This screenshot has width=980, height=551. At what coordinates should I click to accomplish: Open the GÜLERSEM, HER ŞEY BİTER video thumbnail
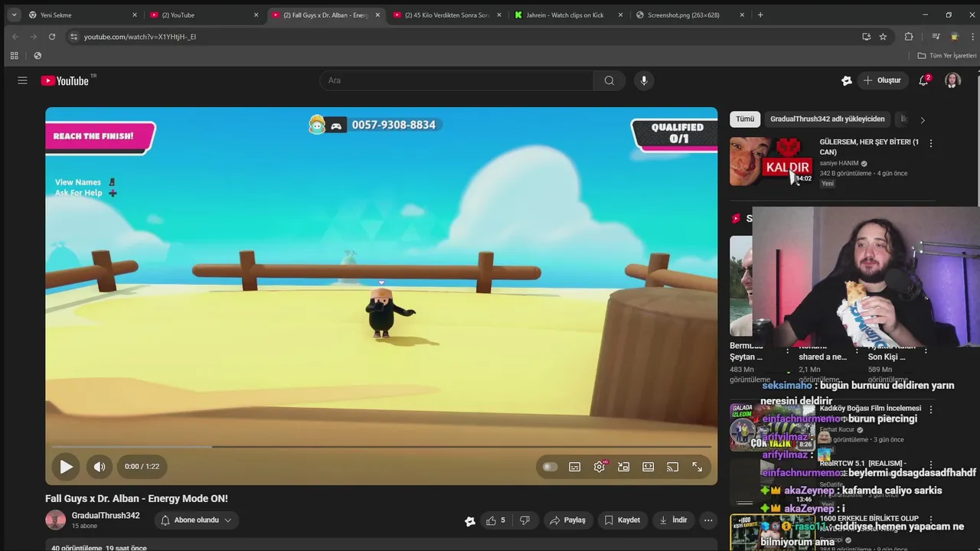[x=772, y=161]
